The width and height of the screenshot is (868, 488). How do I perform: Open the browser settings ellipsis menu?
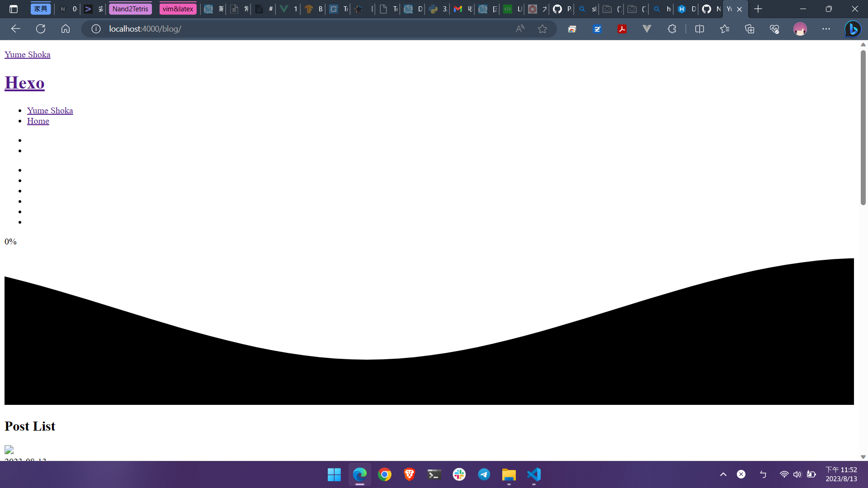pos(827,28)
